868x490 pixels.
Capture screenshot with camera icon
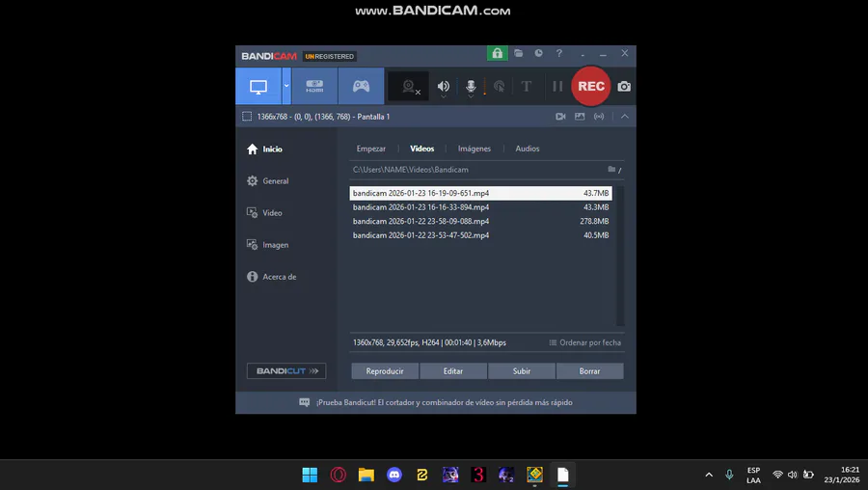(624, 87)
